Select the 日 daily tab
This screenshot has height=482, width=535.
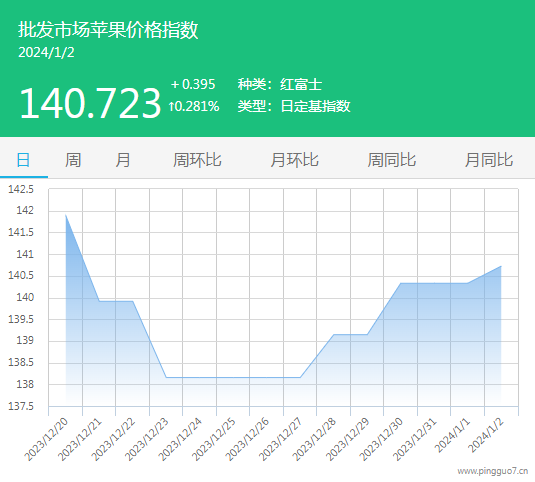point(23,160)
